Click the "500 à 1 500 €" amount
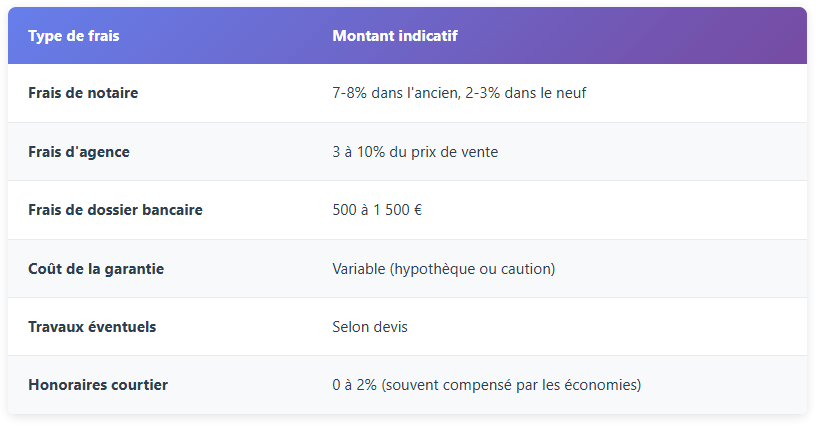Image resolution: width=820 pixels, height=426 pixels. coord(377,210)
